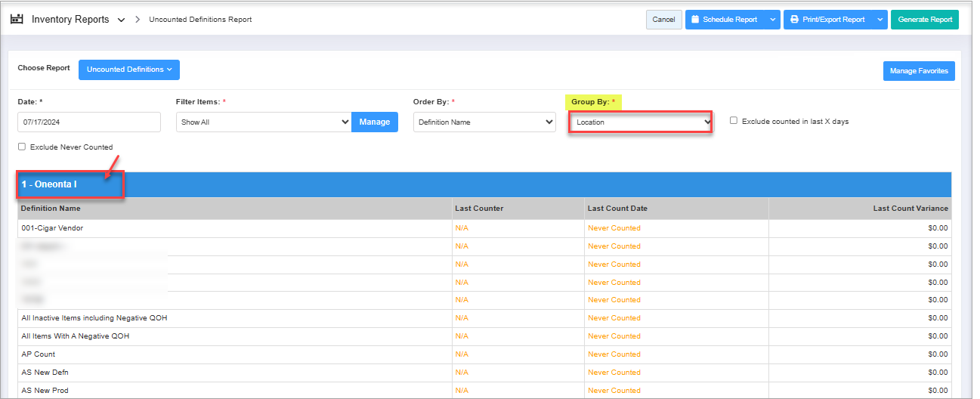Enable Exclude counted in last X days

pos(734,121)
